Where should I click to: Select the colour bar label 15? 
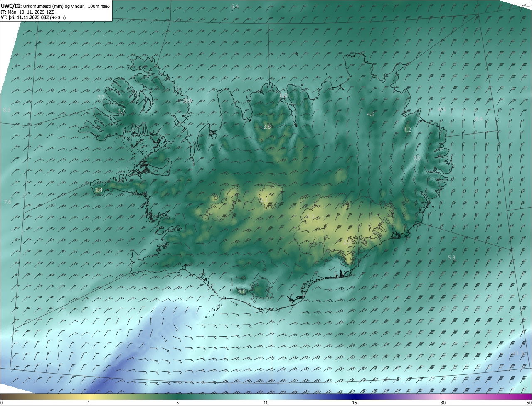(x=355, y=403)
